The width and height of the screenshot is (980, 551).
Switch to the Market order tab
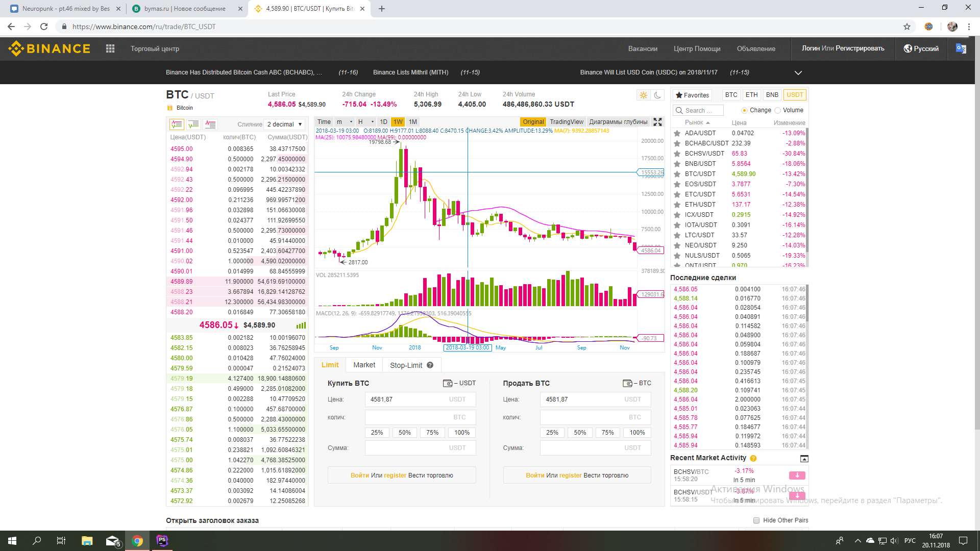coord(364,365)
